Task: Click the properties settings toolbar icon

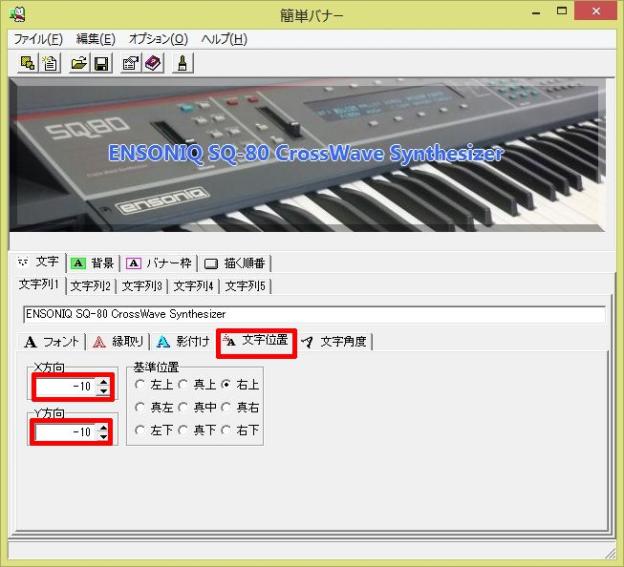Action: (131, 63)
